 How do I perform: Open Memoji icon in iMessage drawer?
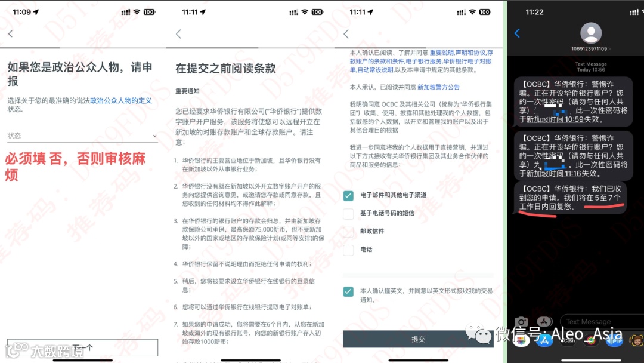(636, 340)
